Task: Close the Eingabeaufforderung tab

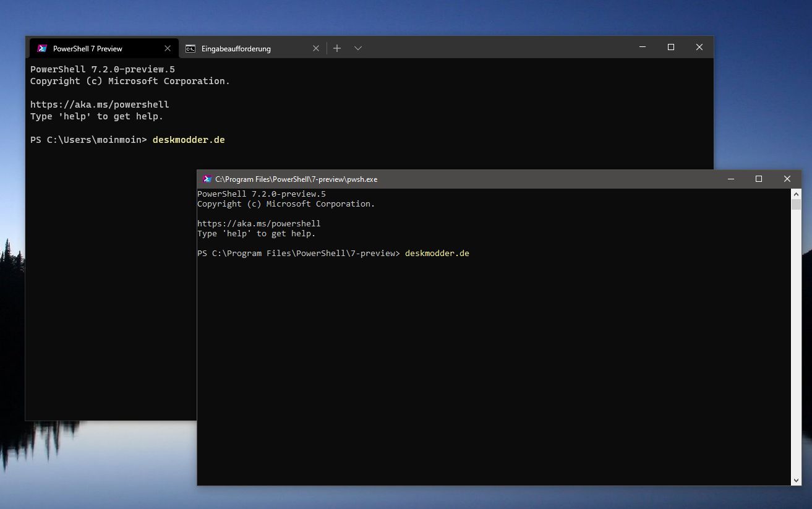Action: coord(316,48)
